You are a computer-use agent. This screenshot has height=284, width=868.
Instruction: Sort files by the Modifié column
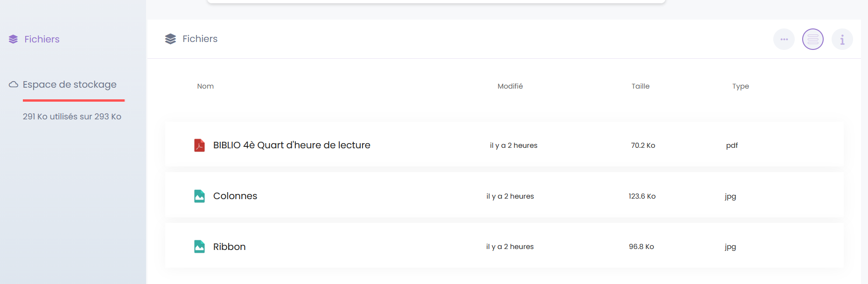[x=510, y=86]
